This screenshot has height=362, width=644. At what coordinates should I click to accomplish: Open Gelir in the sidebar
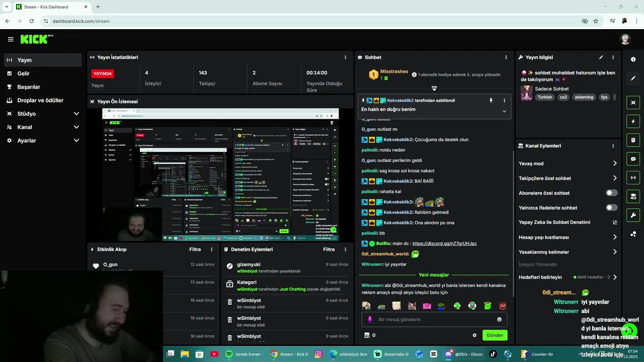(x=42, y=73)
